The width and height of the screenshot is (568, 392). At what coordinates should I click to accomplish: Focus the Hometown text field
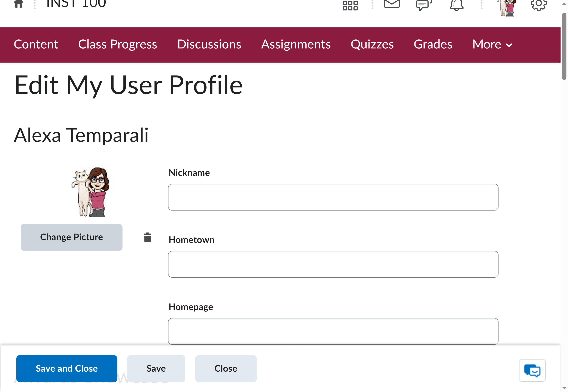click(x=333, y=264)
